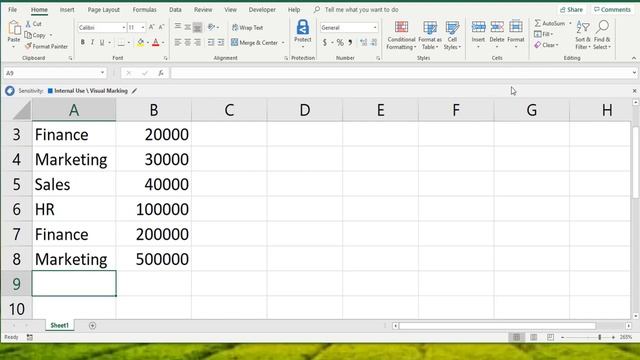The image size is (640, 360).
Task: Switch to the Data tab
Action: click(175, 9)
